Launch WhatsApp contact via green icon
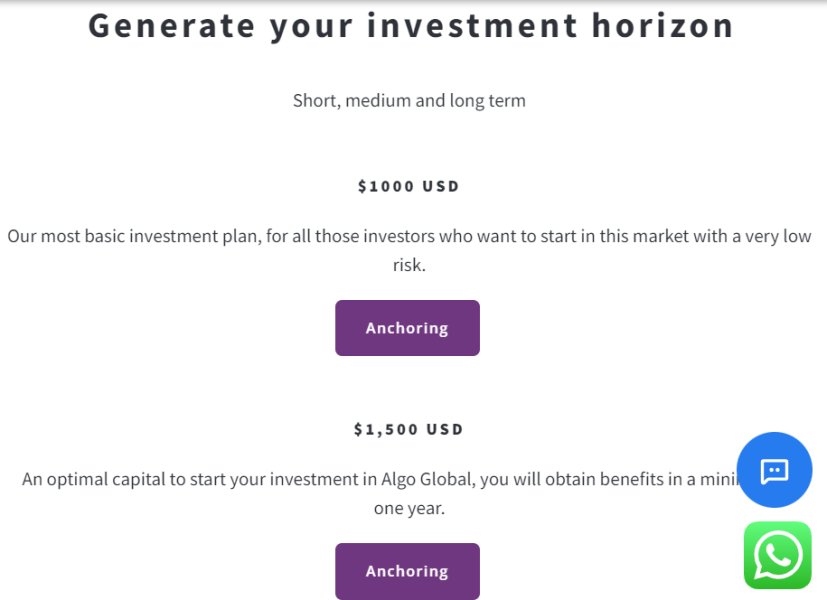The image size is (827, 600). 777,555
